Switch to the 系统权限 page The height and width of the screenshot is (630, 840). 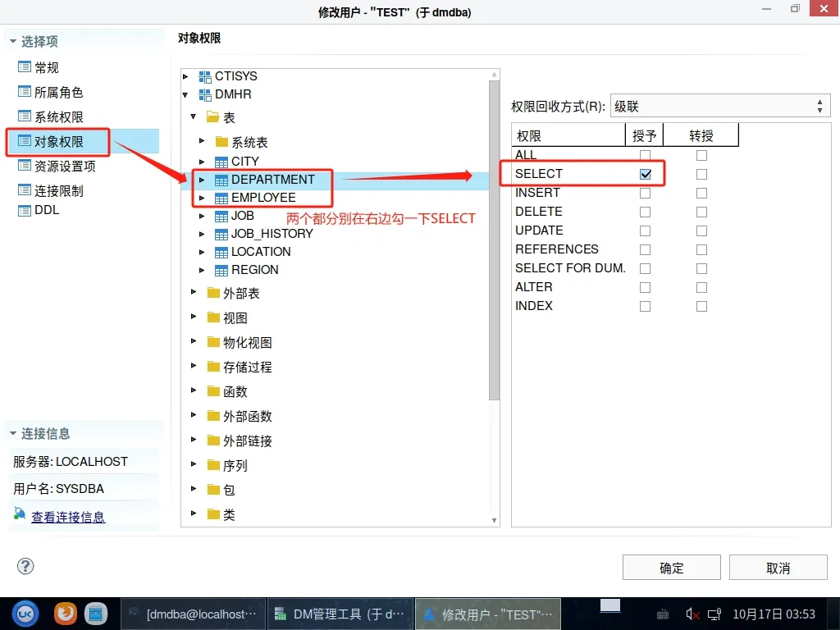pyautogui.click(x=58, y=117)
